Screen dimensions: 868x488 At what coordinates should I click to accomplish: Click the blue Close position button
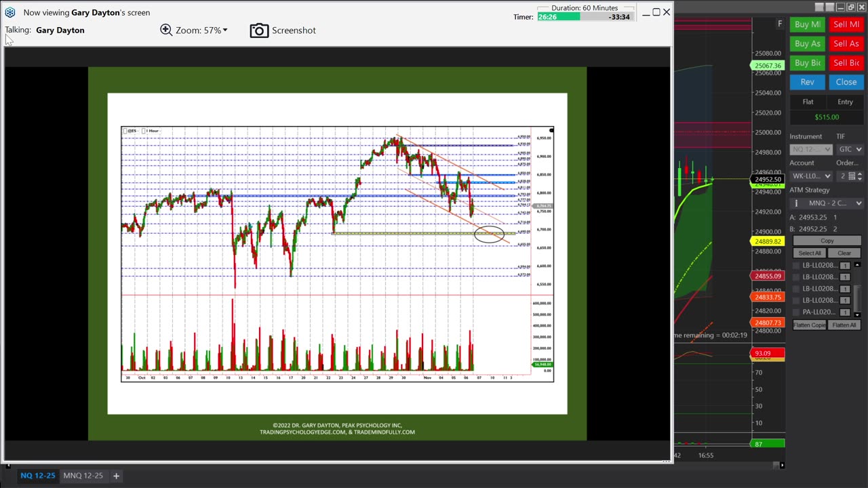tap(846, 82)
